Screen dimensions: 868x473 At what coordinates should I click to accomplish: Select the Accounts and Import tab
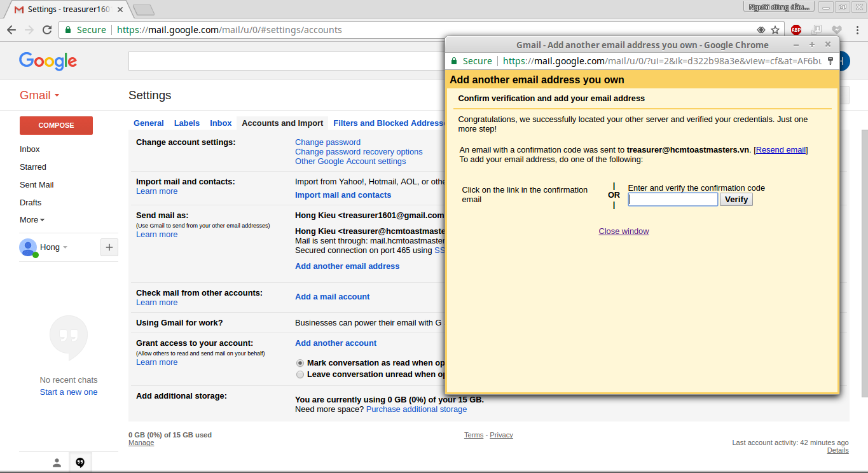pos(282,123)
